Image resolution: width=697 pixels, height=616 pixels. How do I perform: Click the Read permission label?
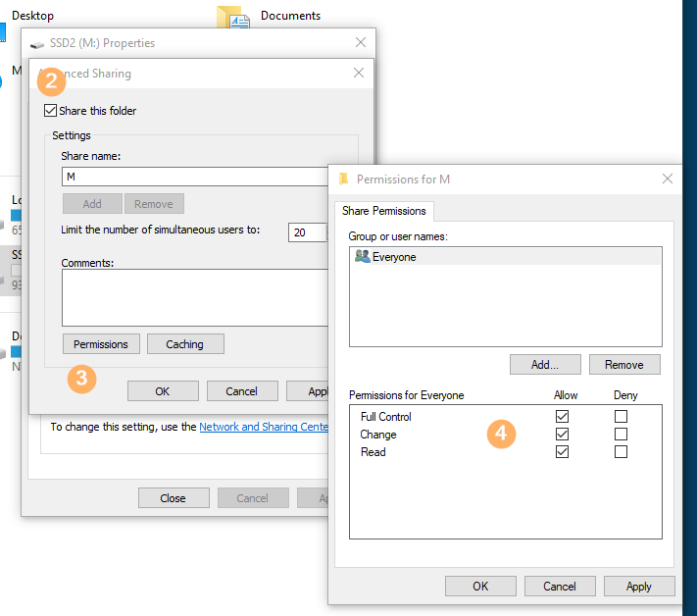[373, 452]
